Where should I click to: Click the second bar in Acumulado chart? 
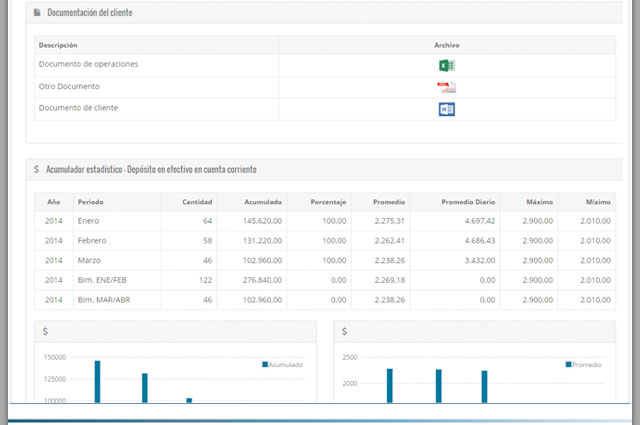pyautogui.click(x=144, y=388)
